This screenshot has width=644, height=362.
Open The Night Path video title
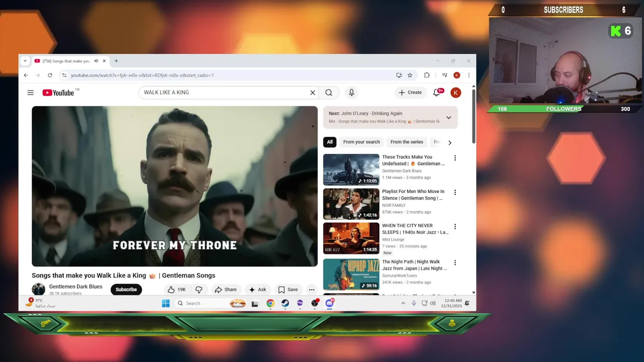(x=415, y=265)
